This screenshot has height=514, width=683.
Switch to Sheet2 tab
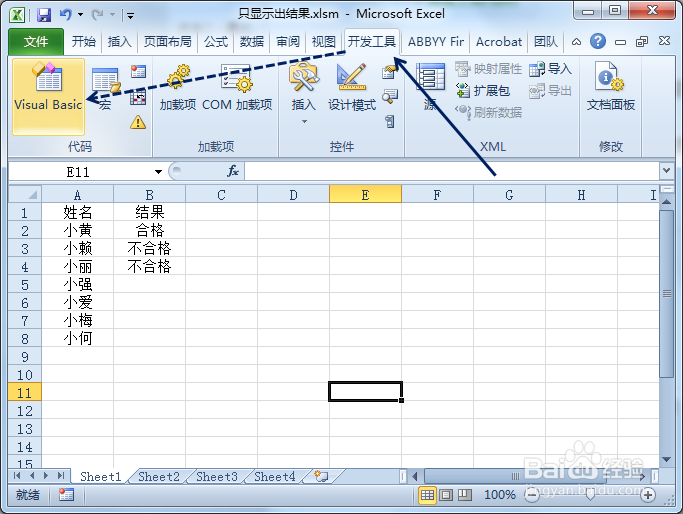[x=159, y=477]
